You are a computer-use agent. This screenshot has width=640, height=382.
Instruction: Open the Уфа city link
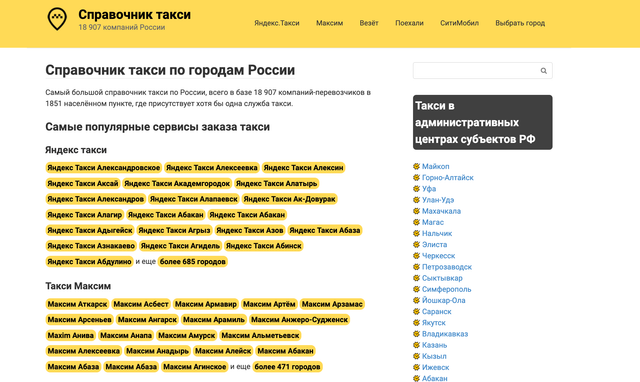click(429, 189)
